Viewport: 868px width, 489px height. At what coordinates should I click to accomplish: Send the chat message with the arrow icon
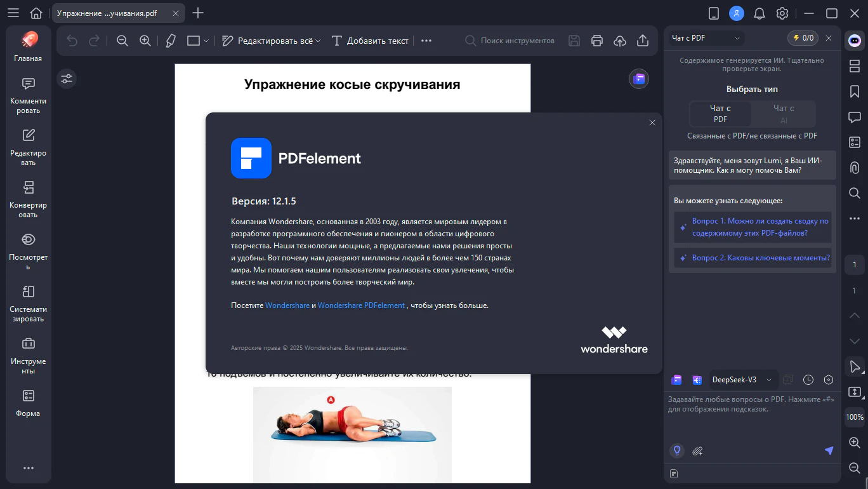[829, 450]
